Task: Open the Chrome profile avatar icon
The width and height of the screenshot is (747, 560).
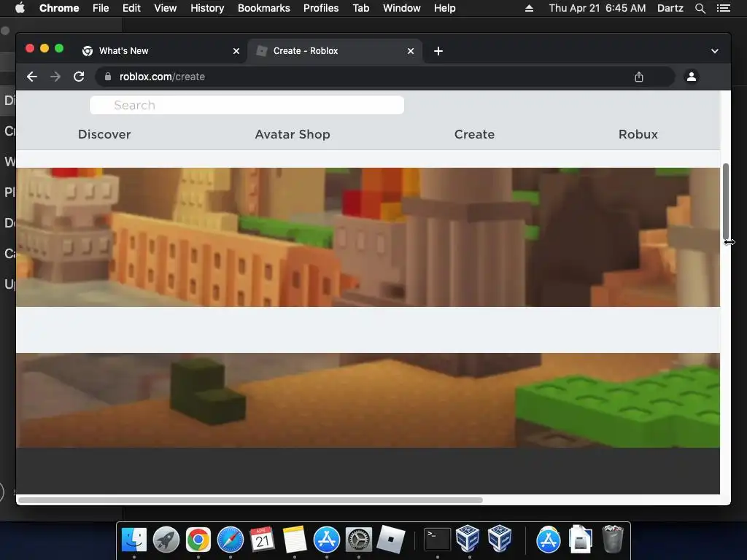Action: point(692,76)
